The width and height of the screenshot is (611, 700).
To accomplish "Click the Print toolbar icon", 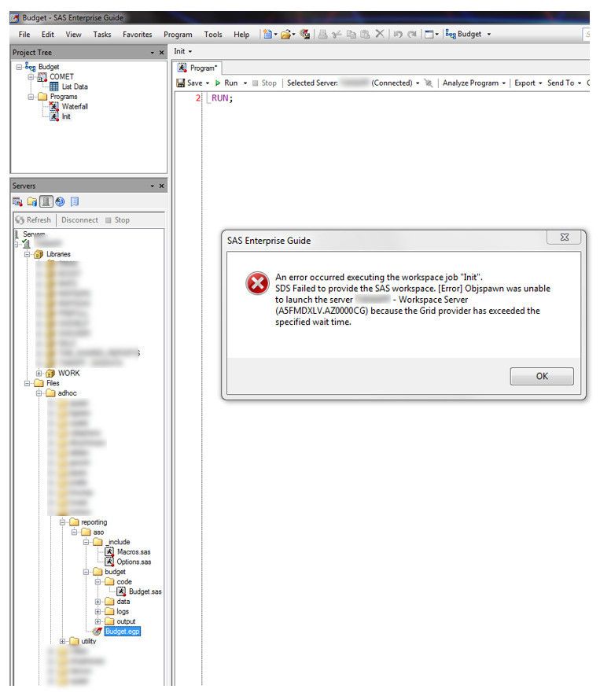I will tap(322, 34).
